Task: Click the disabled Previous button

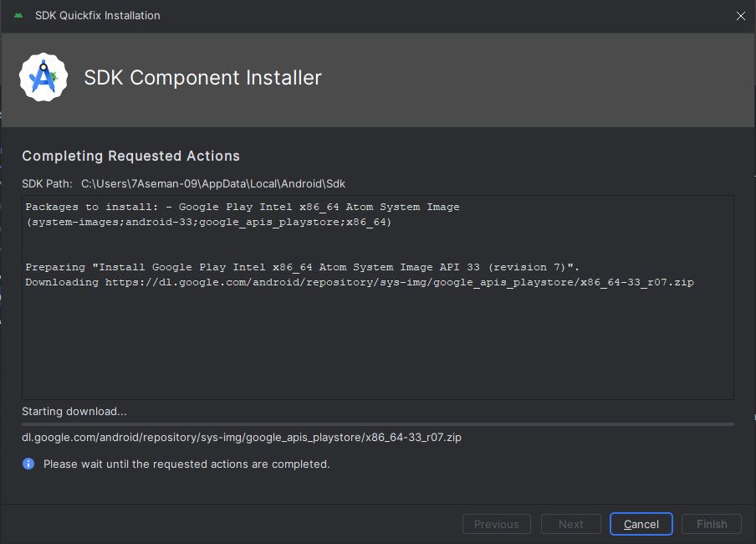Action: (x=496, y=524)
